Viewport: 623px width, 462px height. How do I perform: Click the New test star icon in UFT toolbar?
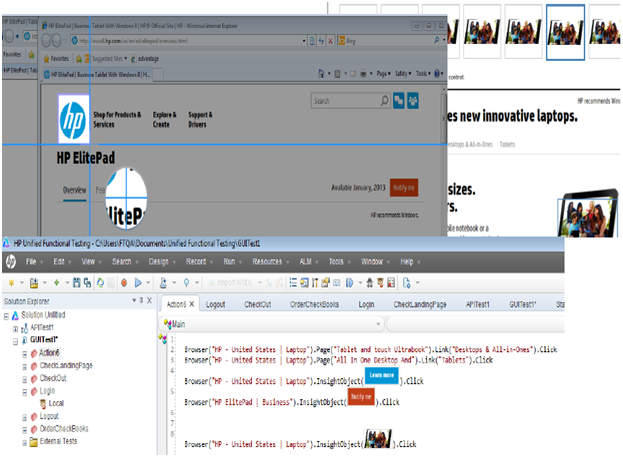click(11, 283)
